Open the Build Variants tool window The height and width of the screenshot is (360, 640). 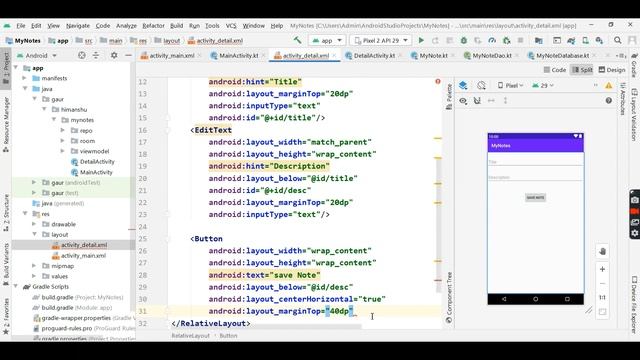(6, 264)
